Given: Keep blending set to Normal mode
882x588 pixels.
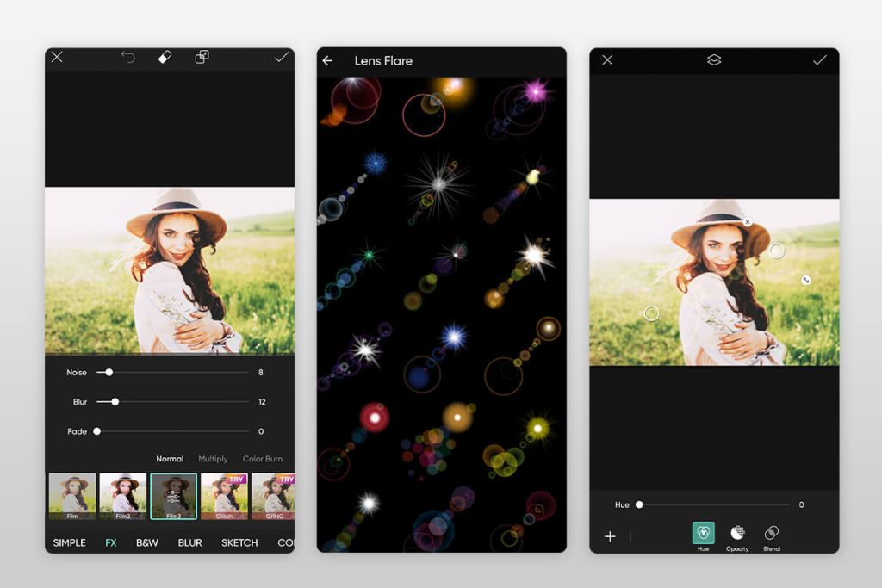Looking at the screenshot, I should pos(170,459).
